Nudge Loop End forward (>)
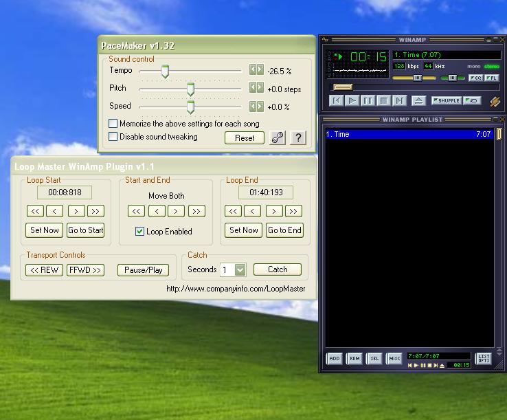The width and height of the screenshot is (507, 420). click(x=274, y=211)
